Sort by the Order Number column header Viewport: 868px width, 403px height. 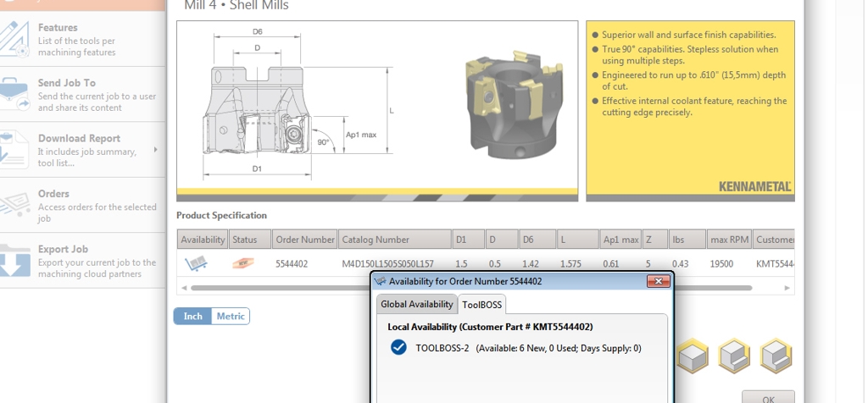tap(305, 240)
